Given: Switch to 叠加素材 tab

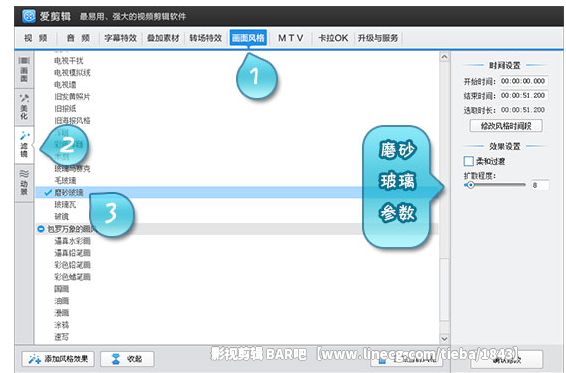Looking at the screenshot, I should click(163, 38).
